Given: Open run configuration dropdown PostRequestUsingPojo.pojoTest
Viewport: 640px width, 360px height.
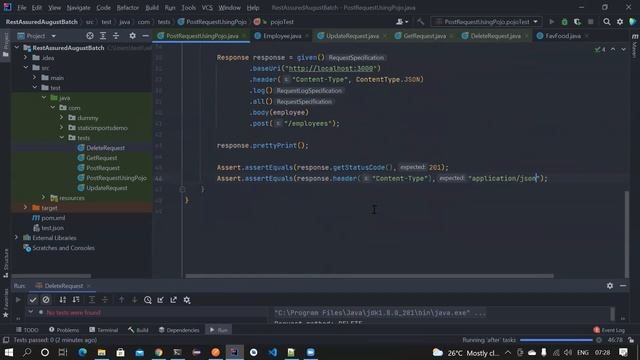Looking at the screenshot, I should [487, 22].
